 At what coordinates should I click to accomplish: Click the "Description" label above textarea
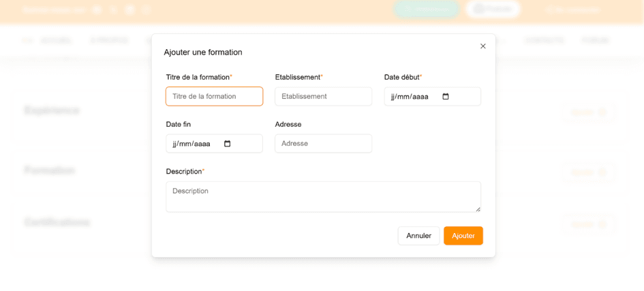pyautogui.click(x=184, y=172)
